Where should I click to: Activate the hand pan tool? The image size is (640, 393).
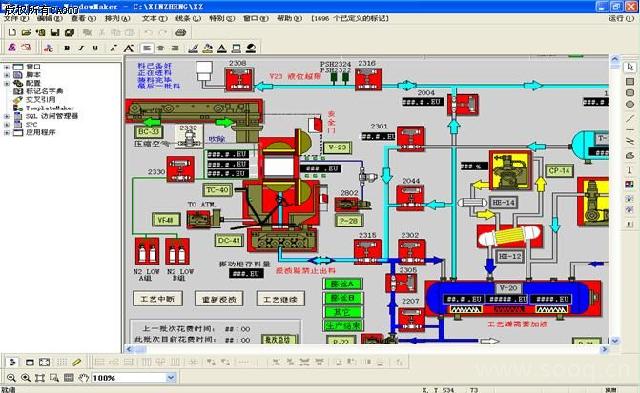(x=83, y=378)
